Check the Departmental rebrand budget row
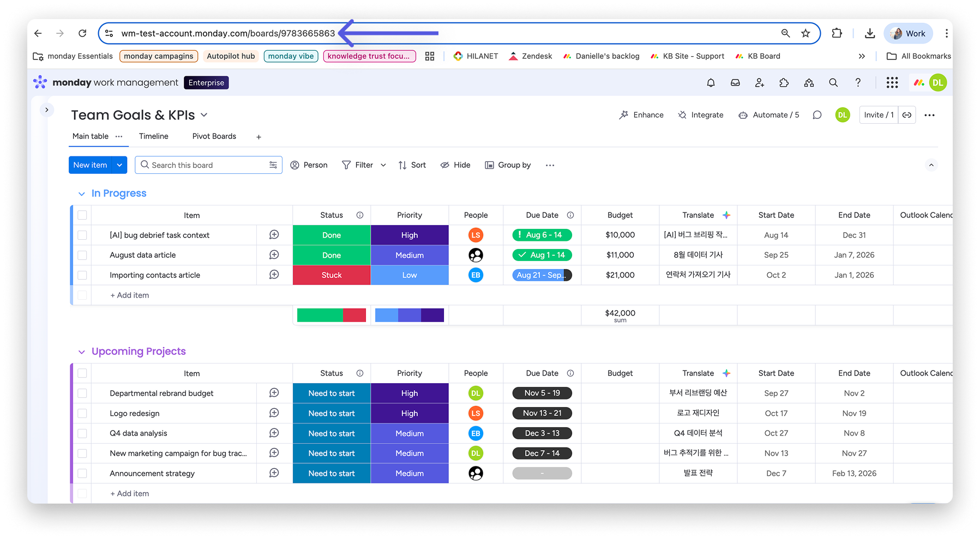 pyautogui.click(x=82, y=393)
